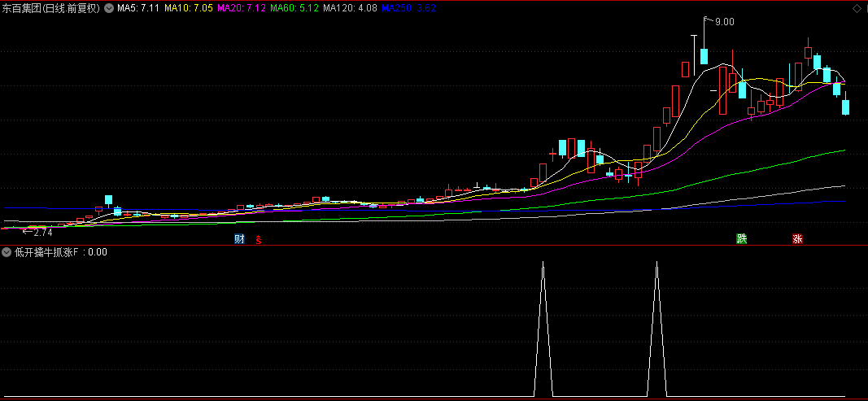Expand the 低开擒牛抓涨F indicator dropdown arrow
This screenshot has width=868, height=401.
(7, 253)
